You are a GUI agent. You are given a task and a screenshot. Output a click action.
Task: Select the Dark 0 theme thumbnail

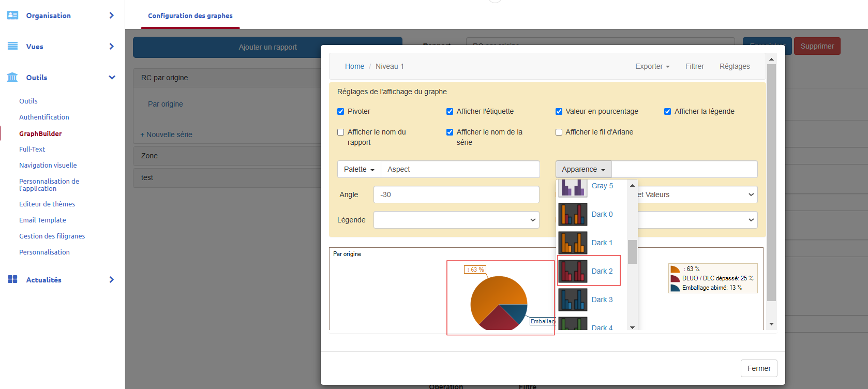573,214
